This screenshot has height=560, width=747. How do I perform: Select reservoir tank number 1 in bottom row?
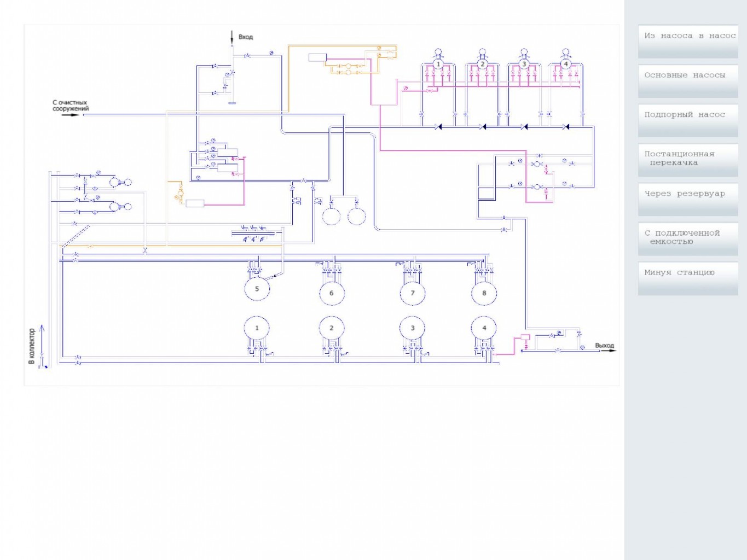(x=257, y=328)
